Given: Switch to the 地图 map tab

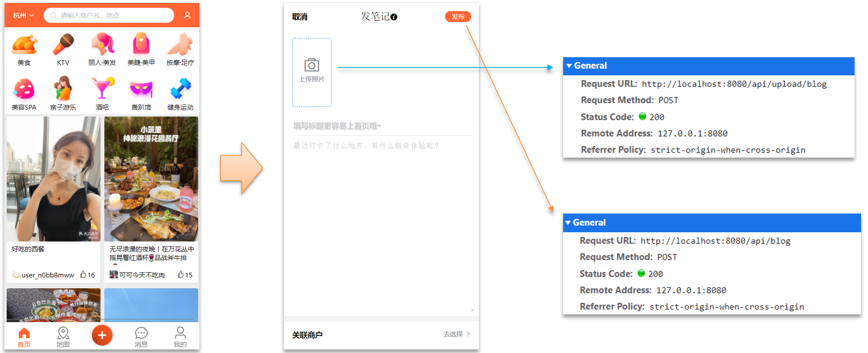Looking at the screenshot, I should [x=63, y=337].
